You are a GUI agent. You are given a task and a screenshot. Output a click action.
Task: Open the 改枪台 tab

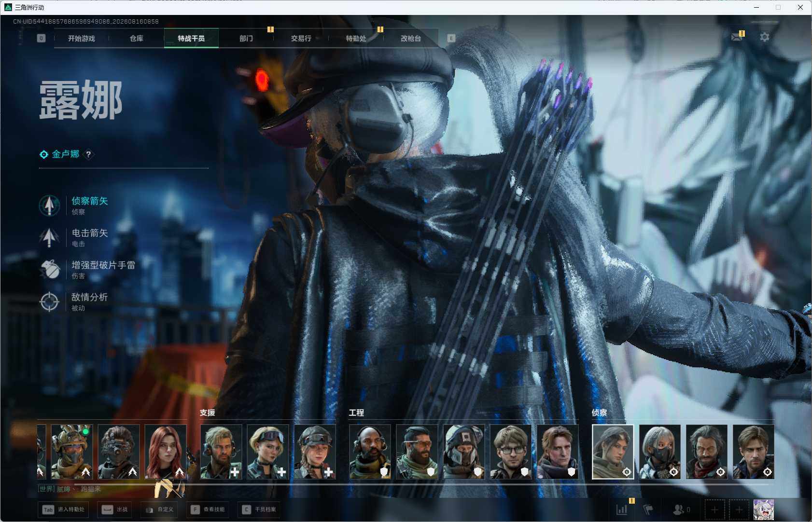(411, 38)
